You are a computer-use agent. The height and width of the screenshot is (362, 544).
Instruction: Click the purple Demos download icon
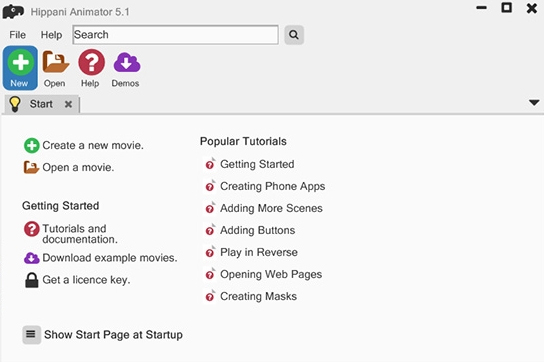[127, 62]
